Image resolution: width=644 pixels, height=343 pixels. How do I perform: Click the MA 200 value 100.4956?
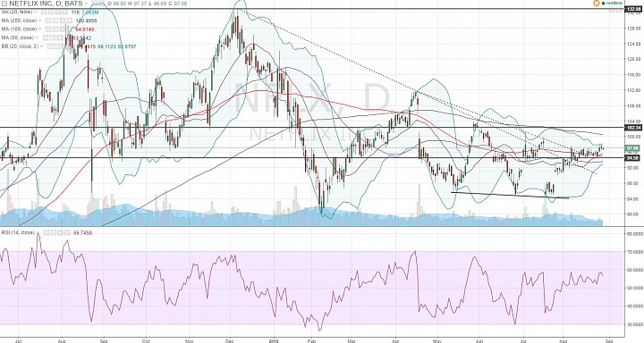pos(86,21)
